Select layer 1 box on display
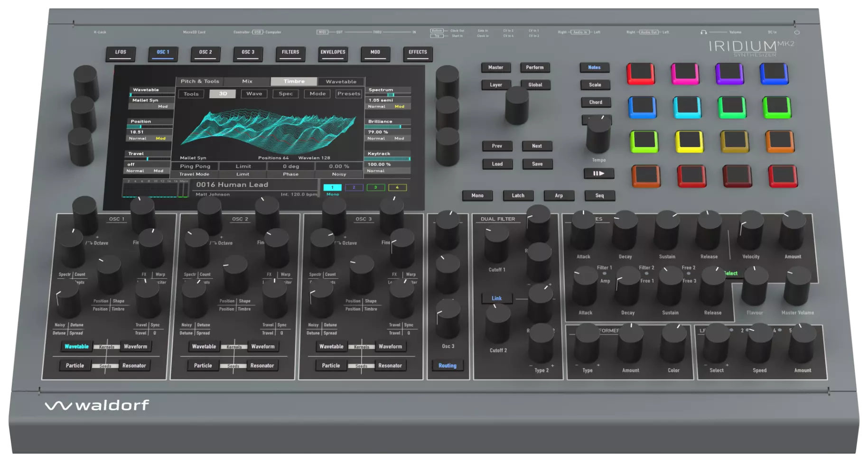Viewport: 868px width, 462px height. [333, 187]
